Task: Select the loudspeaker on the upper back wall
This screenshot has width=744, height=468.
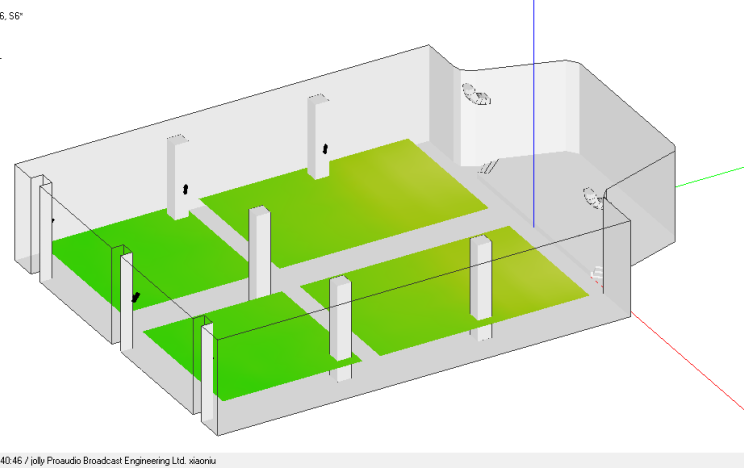Action: [x=476, y=95]
